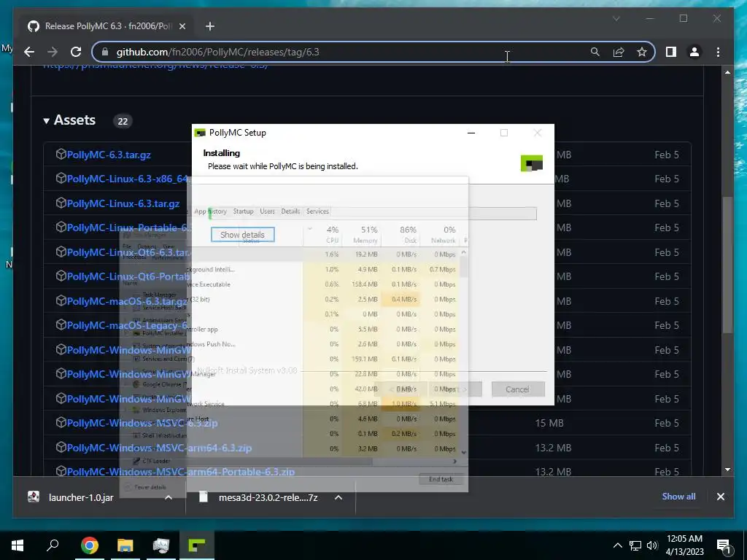Click the page scrollbar up arrow
Viewport: 747px width, 560px height.
(727, 73)
